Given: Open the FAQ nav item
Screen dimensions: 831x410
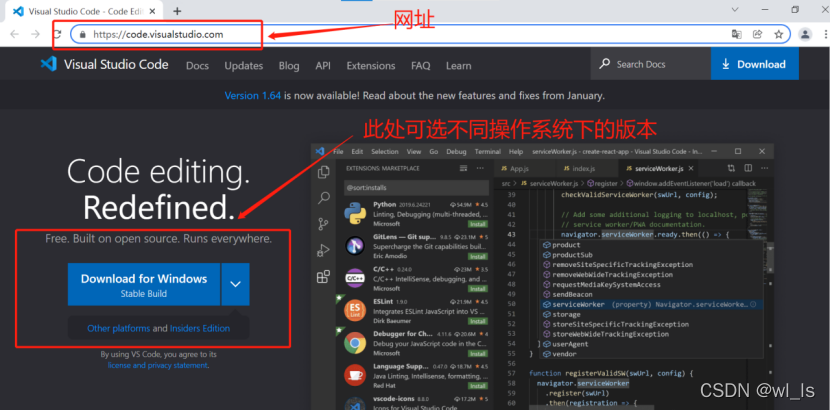Looking at the screenshot, I should pos(420,66).
